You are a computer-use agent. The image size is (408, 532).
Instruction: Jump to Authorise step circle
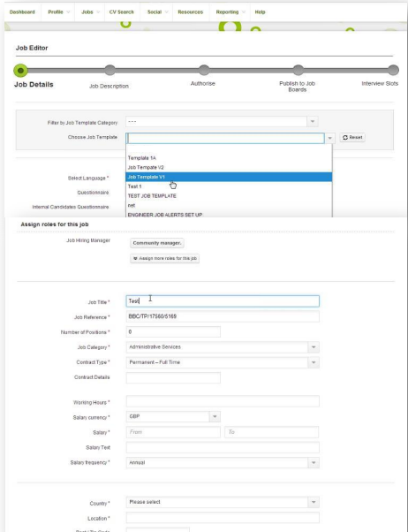[204, 70]
